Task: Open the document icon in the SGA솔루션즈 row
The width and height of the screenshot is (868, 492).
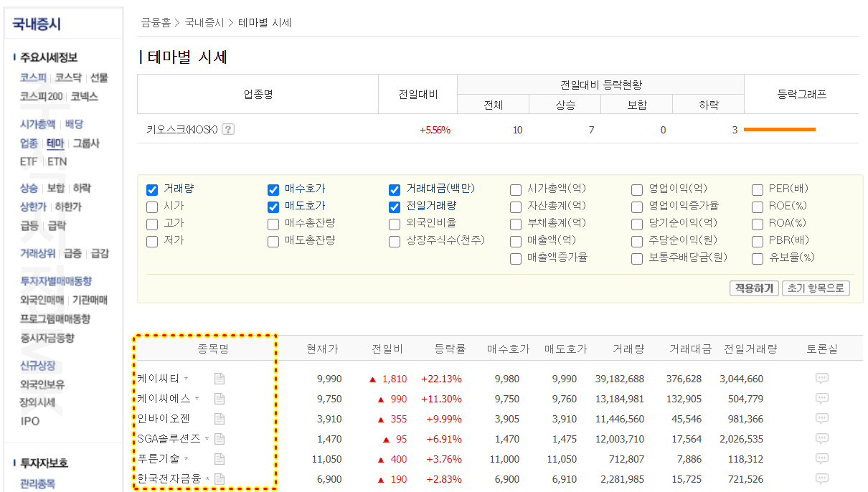Action: pyautogui.click(x=220, y=439)
